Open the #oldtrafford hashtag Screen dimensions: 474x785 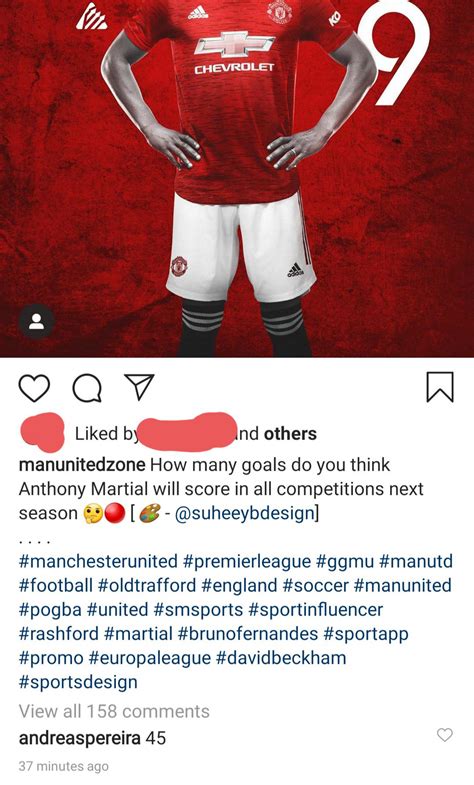(147, 585)
